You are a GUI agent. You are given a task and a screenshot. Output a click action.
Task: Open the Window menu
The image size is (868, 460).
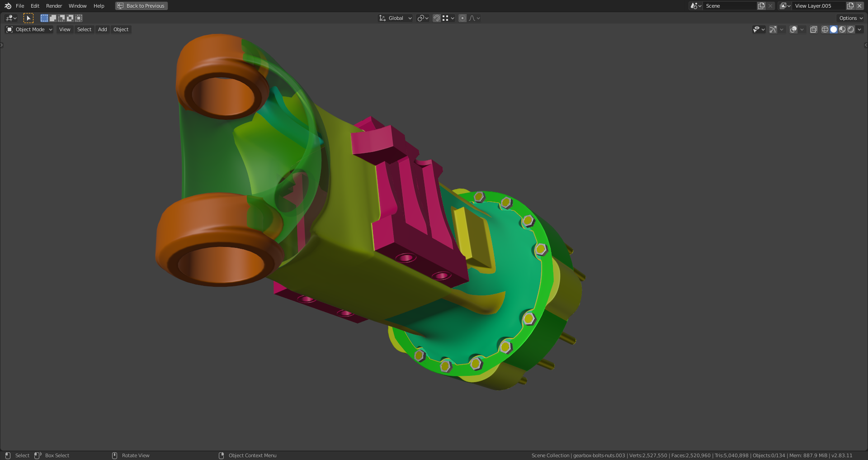coord(77,6)
